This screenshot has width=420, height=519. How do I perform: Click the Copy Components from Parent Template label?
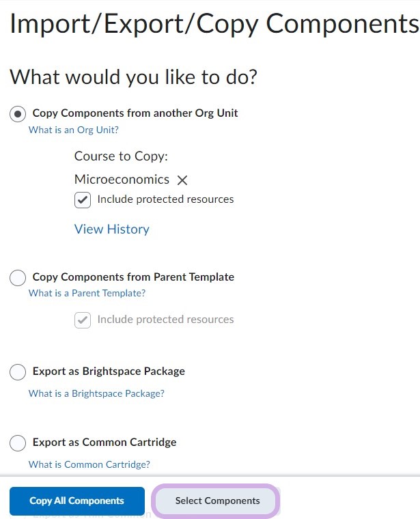pyautogui.click(x=133, y=277)
